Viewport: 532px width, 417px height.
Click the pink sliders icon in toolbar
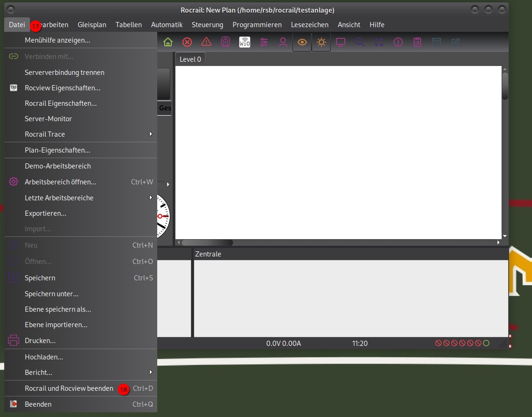coord(264,42)
